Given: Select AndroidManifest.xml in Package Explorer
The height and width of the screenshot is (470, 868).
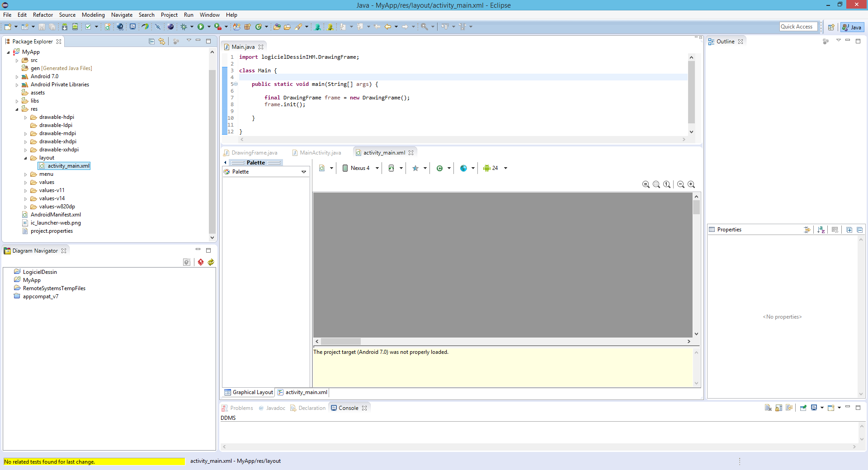Looking at the screenshot, I should (x=56, y=215).
